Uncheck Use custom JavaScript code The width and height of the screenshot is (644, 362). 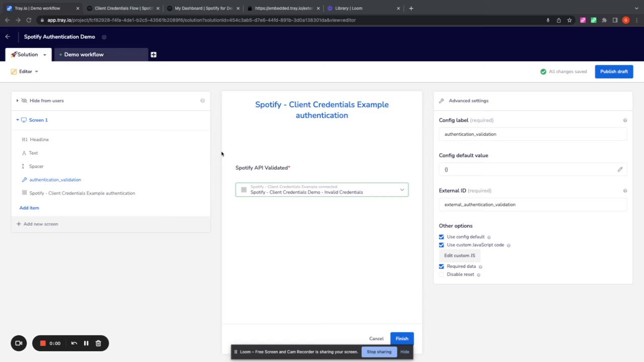442,245
